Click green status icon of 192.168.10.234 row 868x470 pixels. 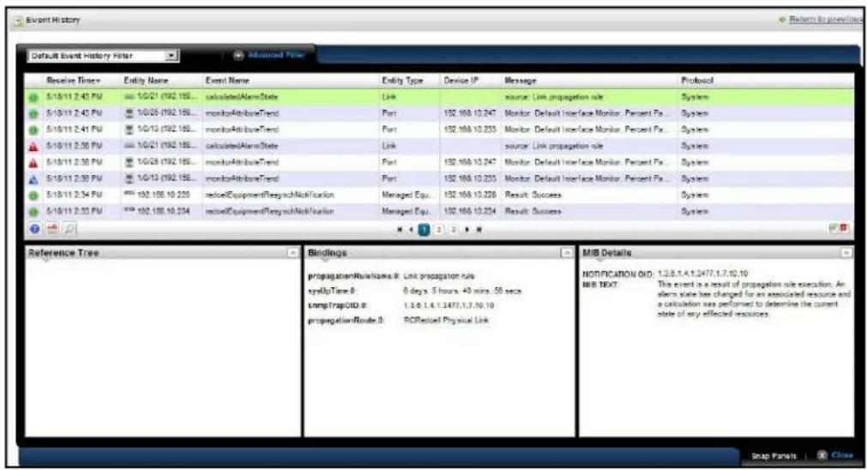point(33,212)
